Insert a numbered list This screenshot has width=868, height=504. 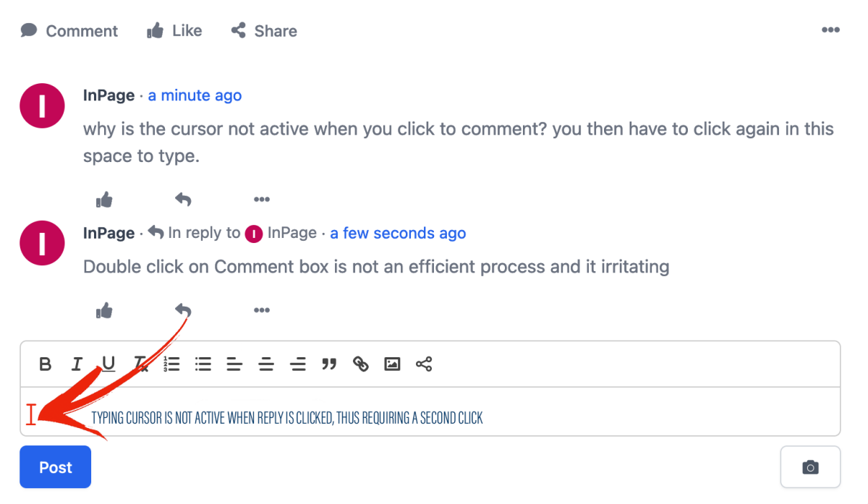[171, 364]
